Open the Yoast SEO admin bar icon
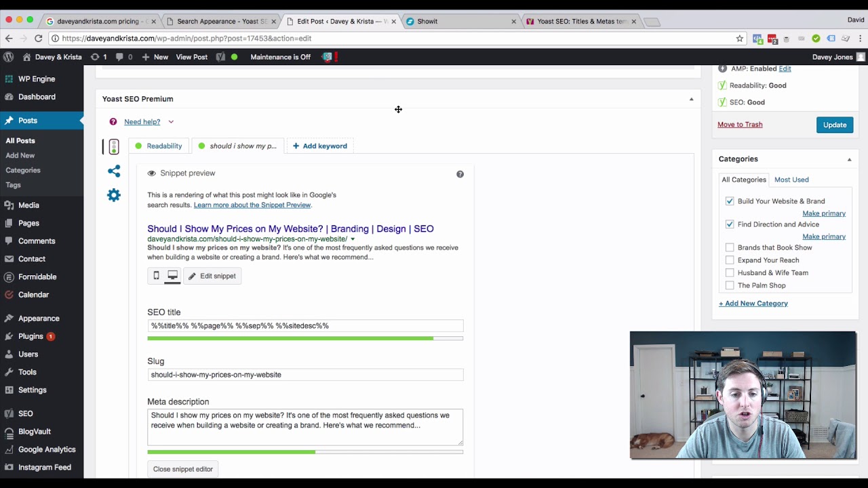This screenshot has height=488, width=868. (220, 57)
